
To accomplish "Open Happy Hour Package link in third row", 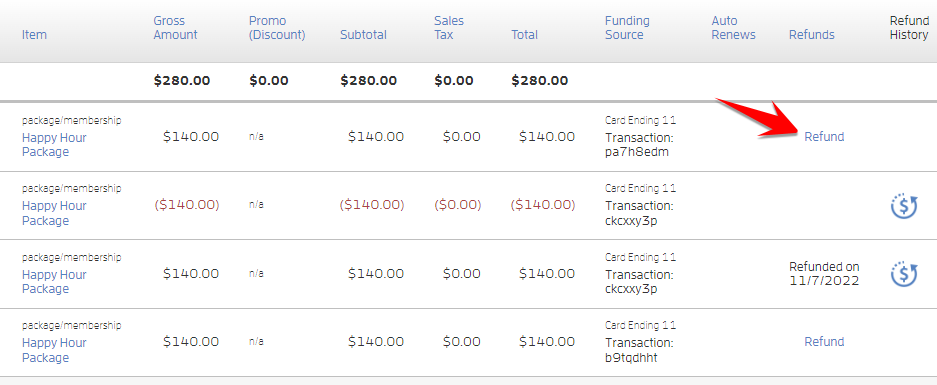I will (x=54, y=282).
